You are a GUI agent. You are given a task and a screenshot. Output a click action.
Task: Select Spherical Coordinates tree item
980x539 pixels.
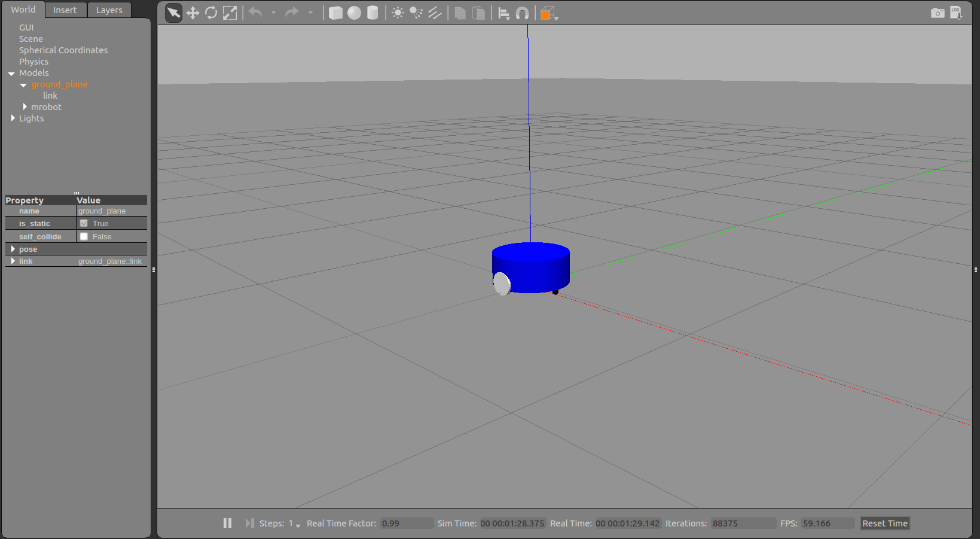63,50
